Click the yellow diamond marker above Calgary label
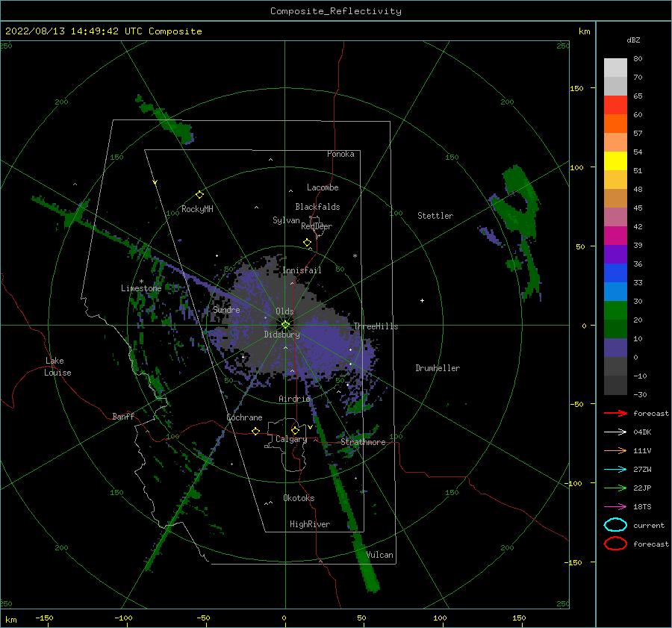The width and height of the screenshot is (672, 628). (x=295, y=430)
